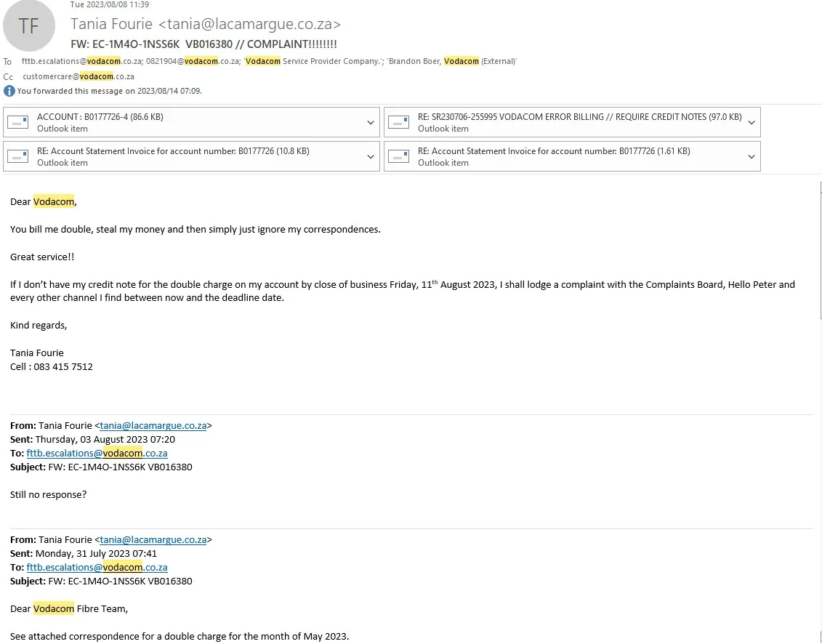Select the 'You forwarded this message' info bar text
Viewport: 822px width, 644px height.
point(109,91)
